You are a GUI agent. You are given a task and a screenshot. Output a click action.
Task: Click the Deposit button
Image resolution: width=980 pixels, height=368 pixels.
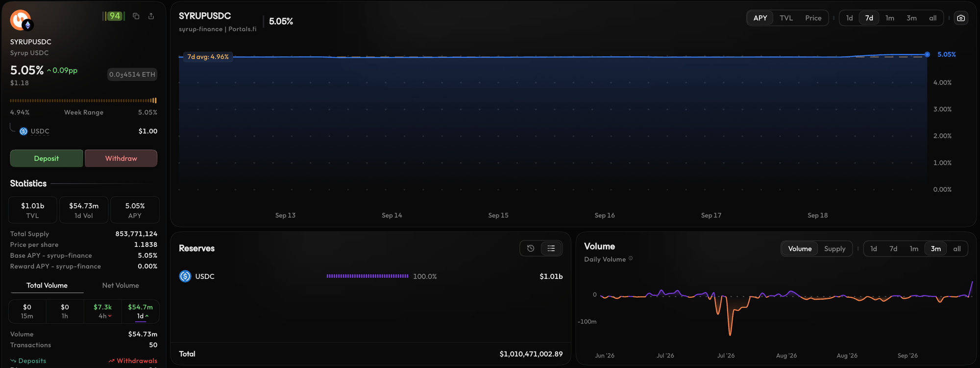coord(47,158)
